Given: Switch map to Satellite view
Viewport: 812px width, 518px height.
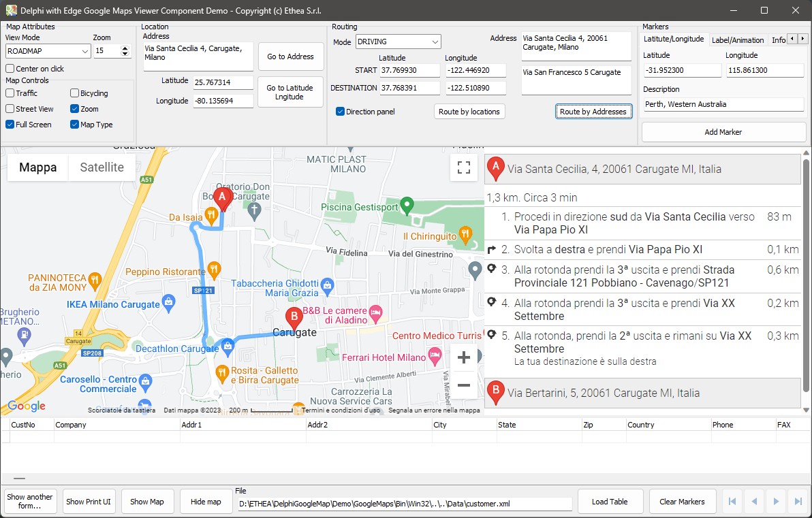Looking at the screenshot, I should tap(102, 167).
